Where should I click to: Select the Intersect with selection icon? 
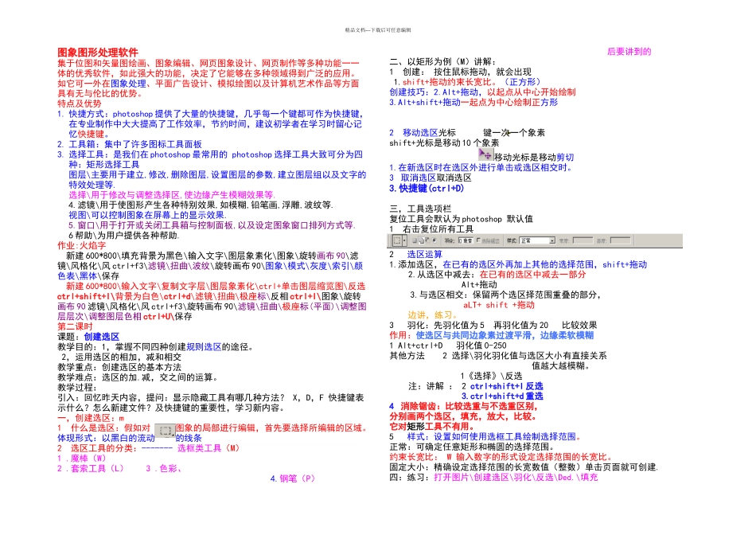tap(434, 240)
